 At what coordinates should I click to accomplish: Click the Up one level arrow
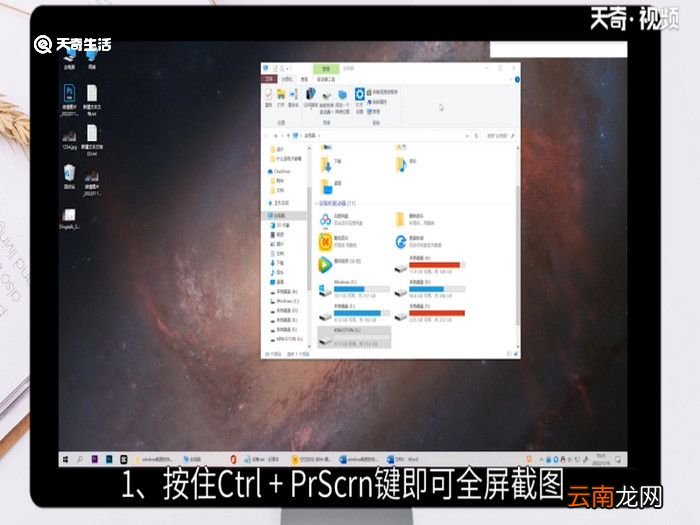288,135
